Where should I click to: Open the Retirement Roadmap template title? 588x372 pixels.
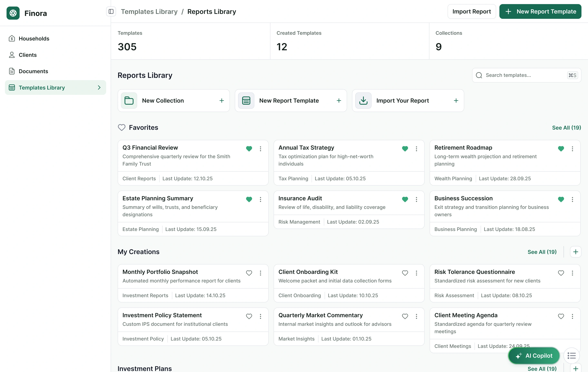463,148
